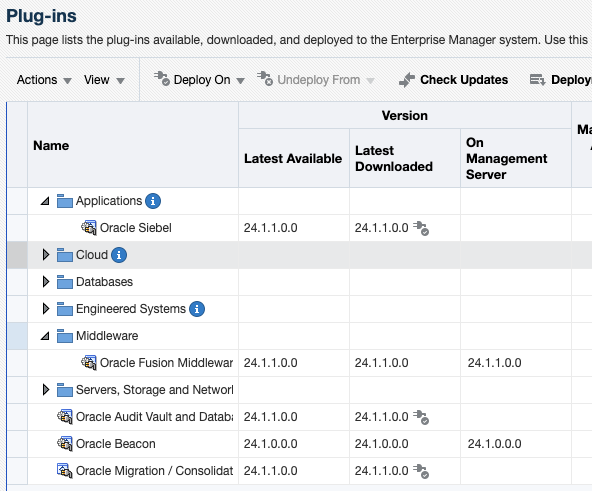Select Oracle Audit Vault and Database row
592x491 pixels.
(300, 417)
